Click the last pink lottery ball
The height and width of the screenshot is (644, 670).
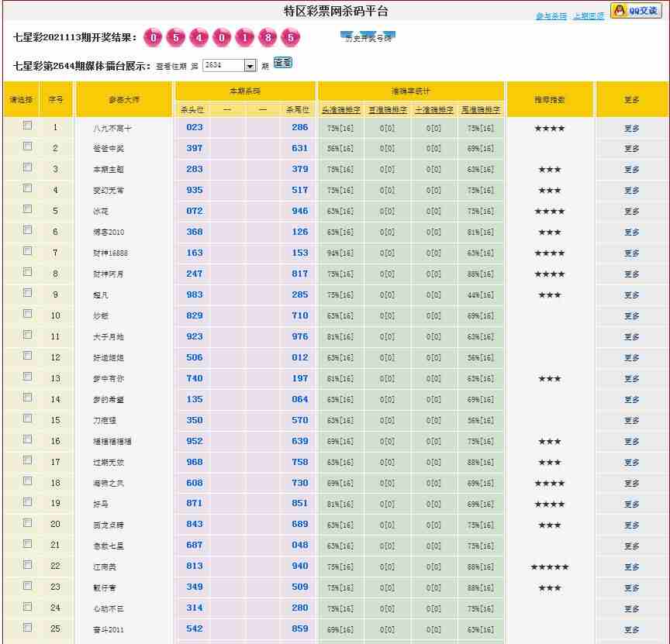coord(290,38)
